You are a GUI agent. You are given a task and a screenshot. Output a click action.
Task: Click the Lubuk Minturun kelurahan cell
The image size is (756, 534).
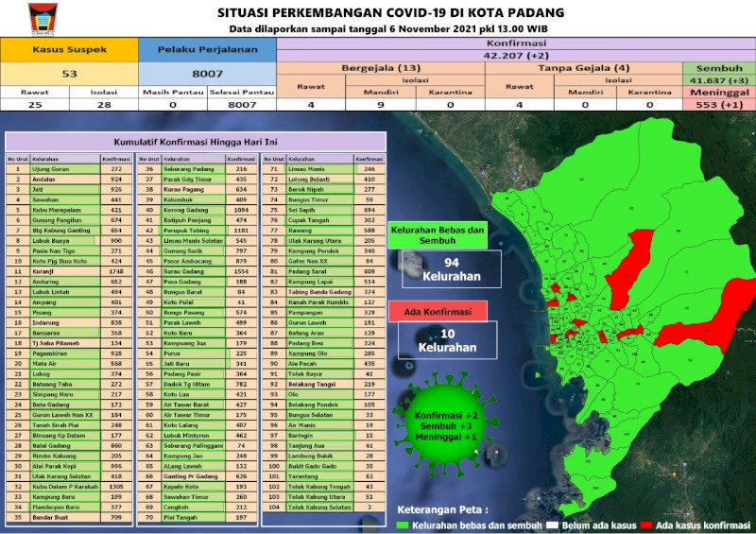click(x=194, y=436)
